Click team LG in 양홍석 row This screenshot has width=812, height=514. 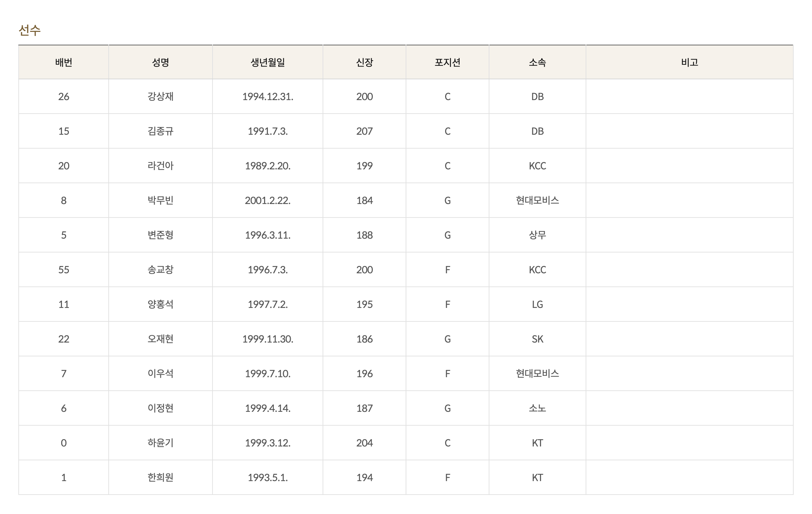pyautogui.click(x=538, y=304)
